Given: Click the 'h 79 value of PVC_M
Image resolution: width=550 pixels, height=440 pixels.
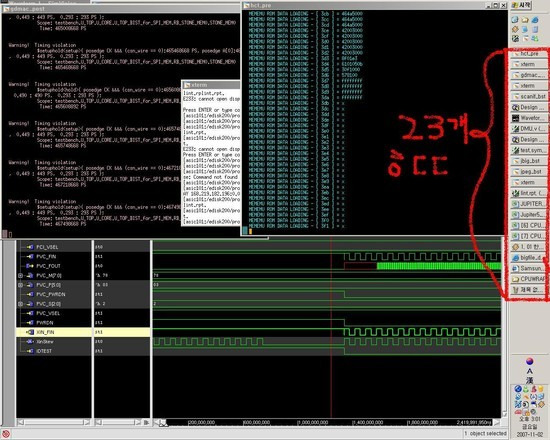Looking at the screenshot, I should (101, 275).
